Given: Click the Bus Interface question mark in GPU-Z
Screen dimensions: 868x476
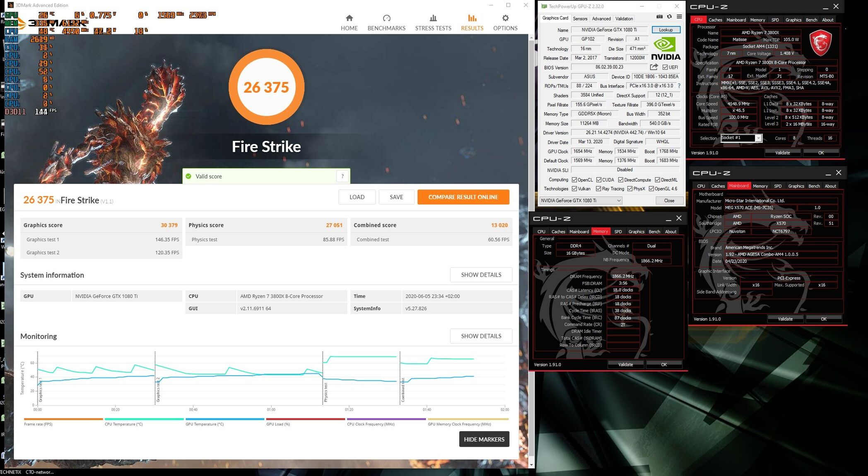Looking at the screenshot, I should coord(679,86).
